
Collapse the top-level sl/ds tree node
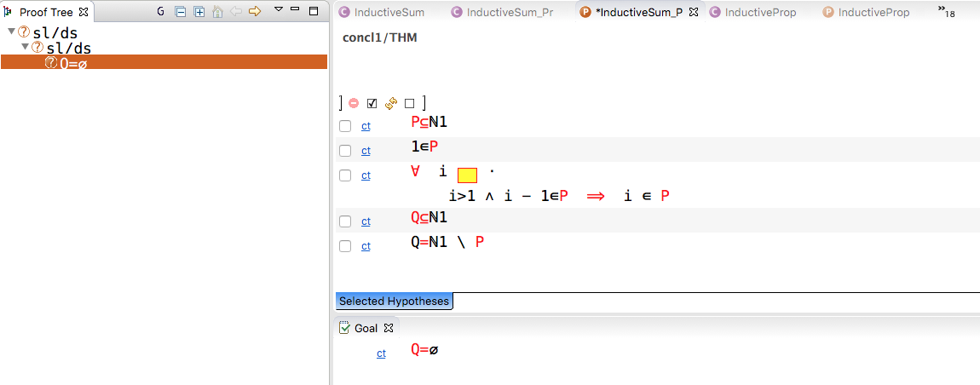click(11, 32)
